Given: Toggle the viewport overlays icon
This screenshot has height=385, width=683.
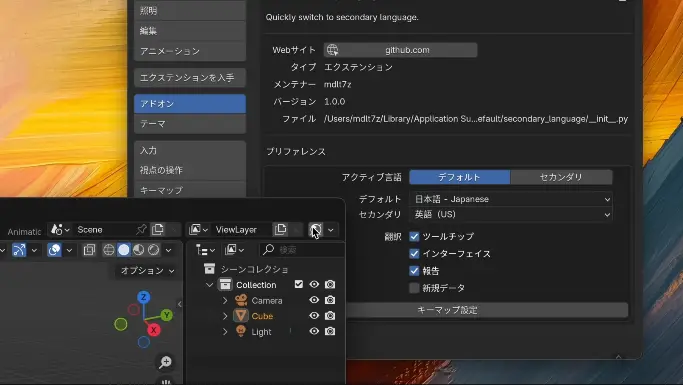Looking at the screenshot, I should point(54,250).
